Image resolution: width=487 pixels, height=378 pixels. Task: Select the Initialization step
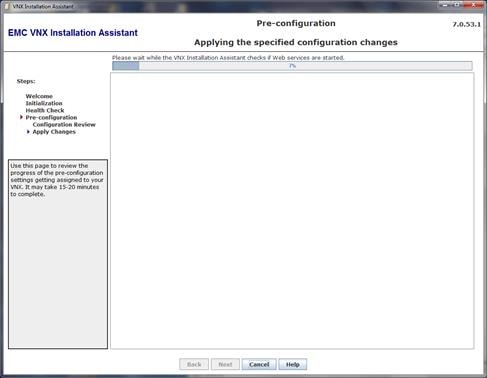(44, 103)
